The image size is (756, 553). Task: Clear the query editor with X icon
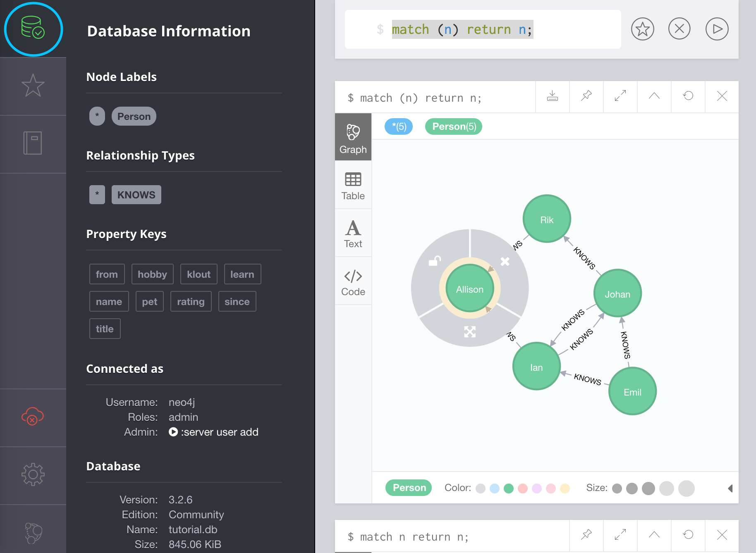679,29
